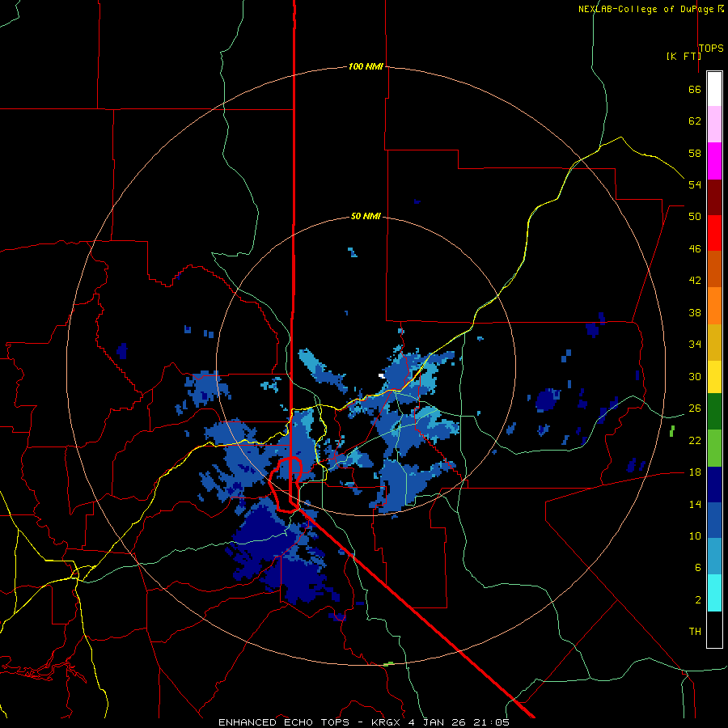This screenshot has height=728, width=728.
Task: Click the yellow 30 kft legend swatch
Action: [x=714, y=377]
